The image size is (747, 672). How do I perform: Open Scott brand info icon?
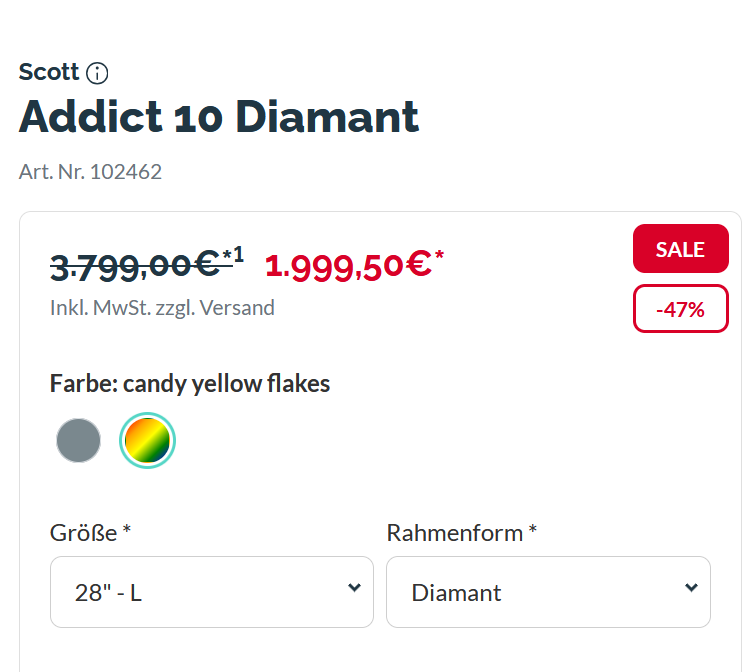[x=97, y=73]
